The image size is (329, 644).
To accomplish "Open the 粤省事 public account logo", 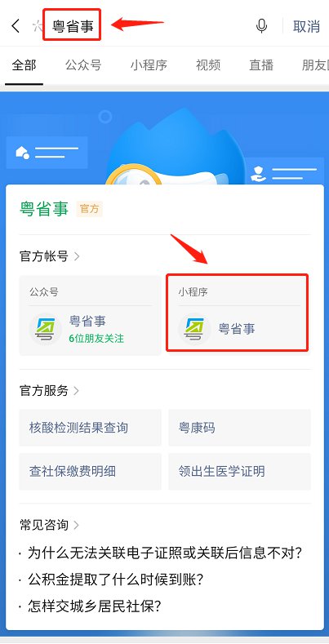I will tap(45, 329).
